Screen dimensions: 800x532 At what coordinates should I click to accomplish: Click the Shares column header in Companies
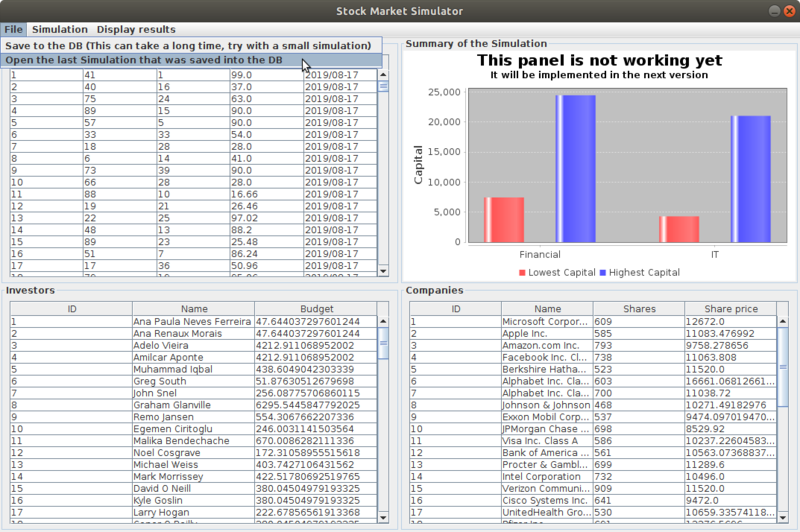click(637, 309)
